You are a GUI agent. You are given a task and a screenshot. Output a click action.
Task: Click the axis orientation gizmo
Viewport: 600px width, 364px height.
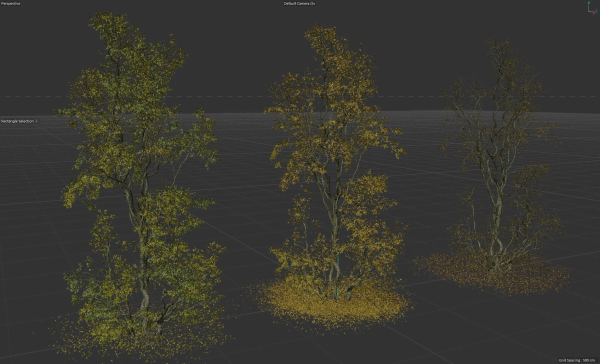[x=592, y=8]
